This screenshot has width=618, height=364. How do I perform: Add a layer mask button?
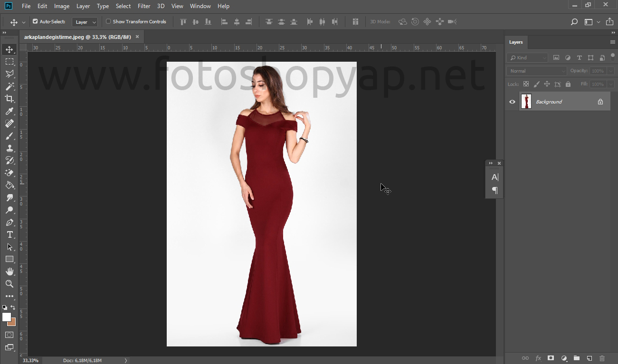click(551, 358)
